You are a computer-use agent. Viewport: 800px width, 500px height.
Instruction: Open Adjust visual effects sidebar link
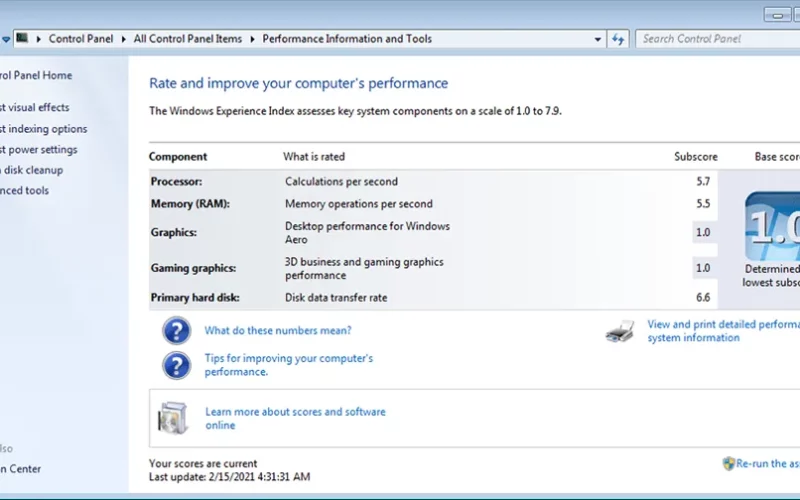[x=35, y=107]
